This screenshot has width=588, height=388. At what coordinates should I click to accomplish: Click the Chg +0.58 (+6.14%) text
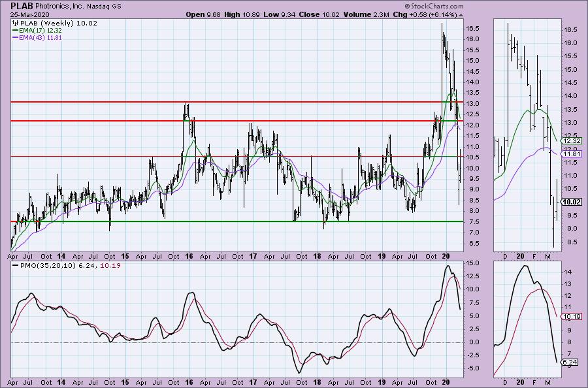425,14
